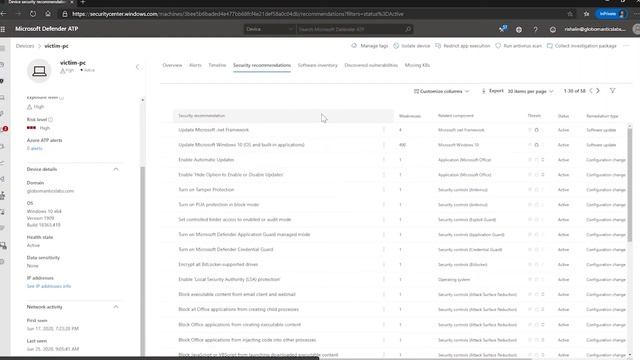
Task: Open the filter funnel icon
Action: click(x=612, y=91)
